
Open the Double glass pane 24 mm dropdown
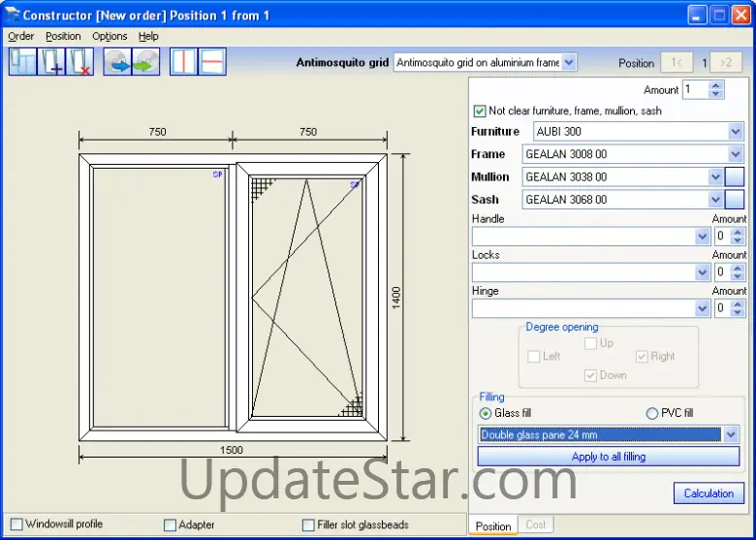[731, 434]
